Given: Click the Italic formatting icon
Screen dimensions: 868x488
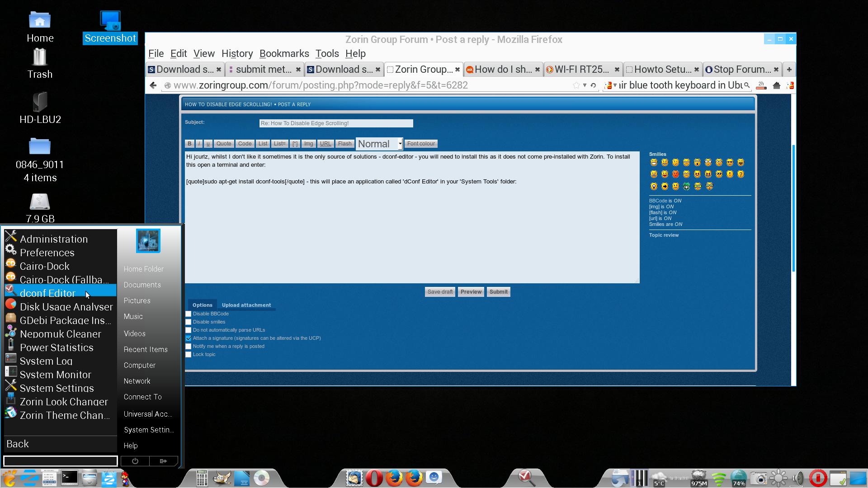Looking at the screenshot, I should pyautogui.click(x=199, y=143).
